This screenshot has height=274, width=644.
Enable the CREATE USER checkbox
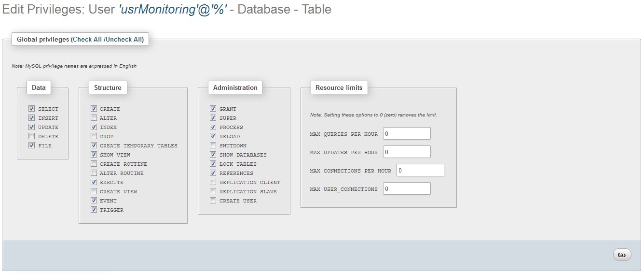[x=213, y=201]
